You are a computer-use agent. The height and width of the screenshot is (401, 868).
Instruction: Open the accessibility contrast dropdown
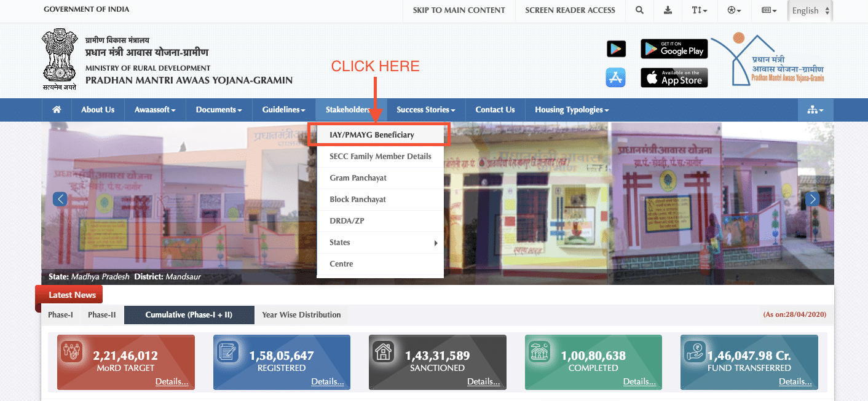pos(734,10)
